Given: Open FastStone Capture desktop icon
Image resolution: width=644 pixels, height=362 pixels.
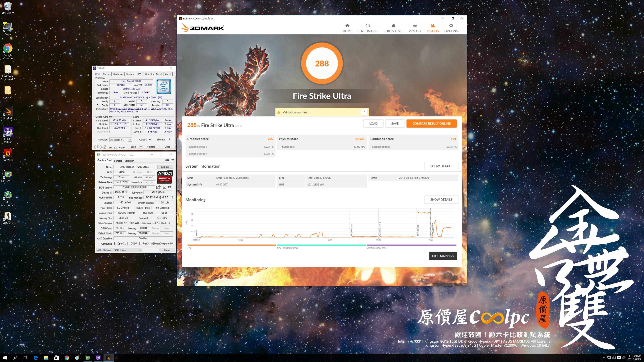Looking at the screenshot, I should pos(8,73).
